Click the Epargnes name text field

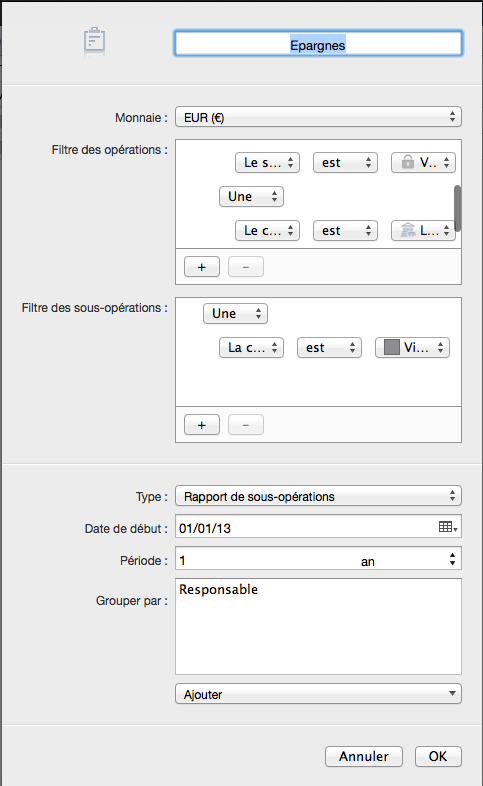point(318,44)
